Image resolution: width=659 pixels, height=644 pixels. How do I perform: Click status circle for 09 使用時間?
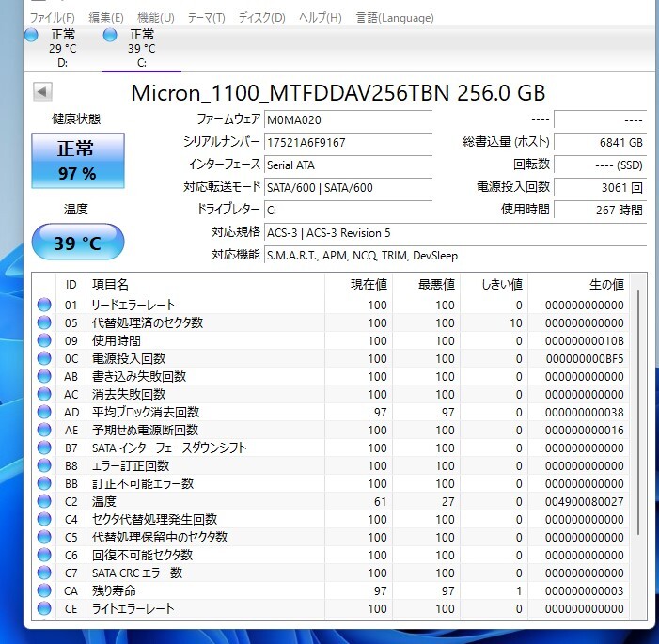[x=44, y=340]
